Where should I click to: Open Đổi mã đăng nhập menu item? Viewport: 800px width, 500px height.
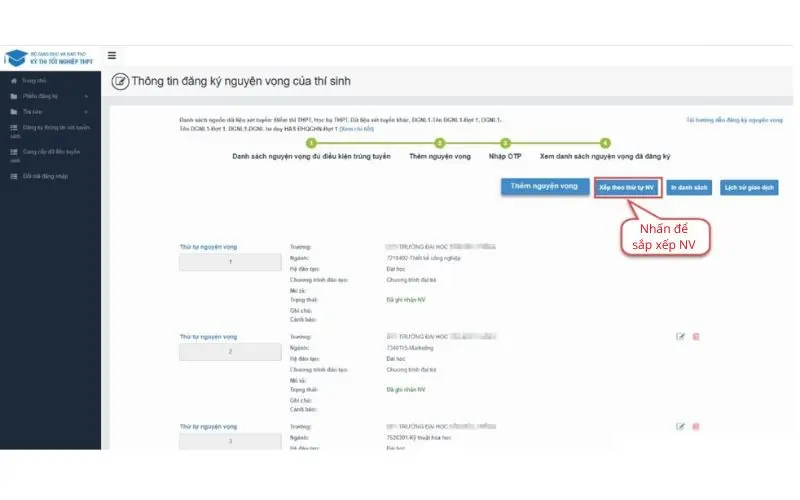tap(45, 176)
